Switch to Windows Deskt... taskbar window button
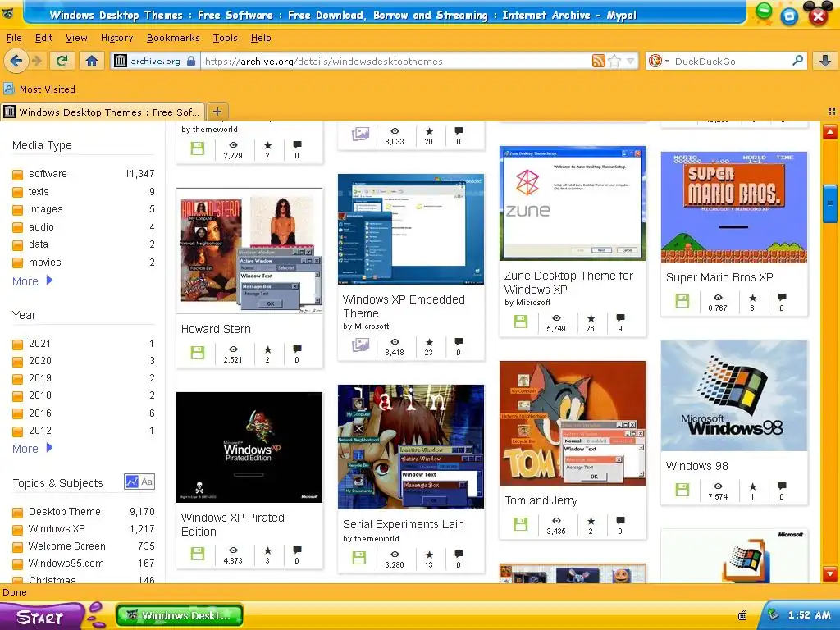840x630 pixels. click(x=180, y=615)
